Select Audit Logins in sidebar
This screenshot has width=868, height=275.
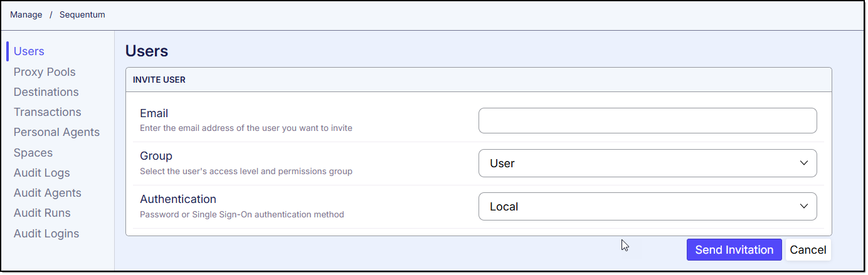point(46,234)
